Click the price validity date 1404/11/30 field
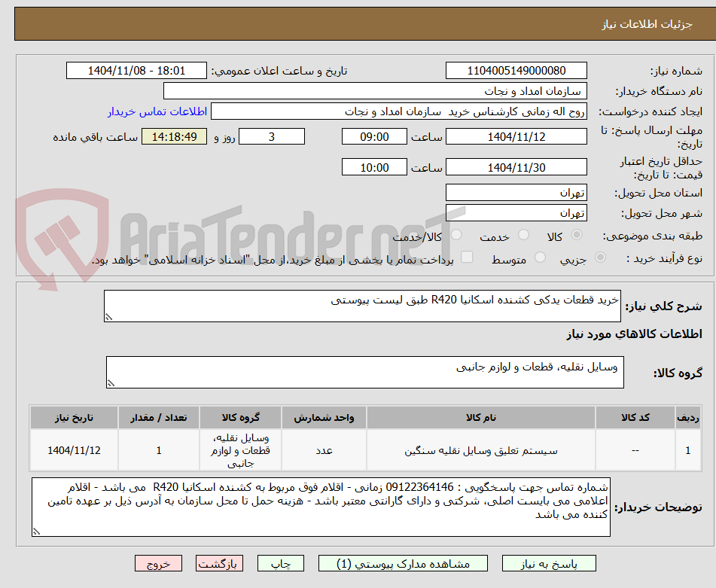Image resolution: width=716 pixels, height=588 pixels. [x=516, y=167]
